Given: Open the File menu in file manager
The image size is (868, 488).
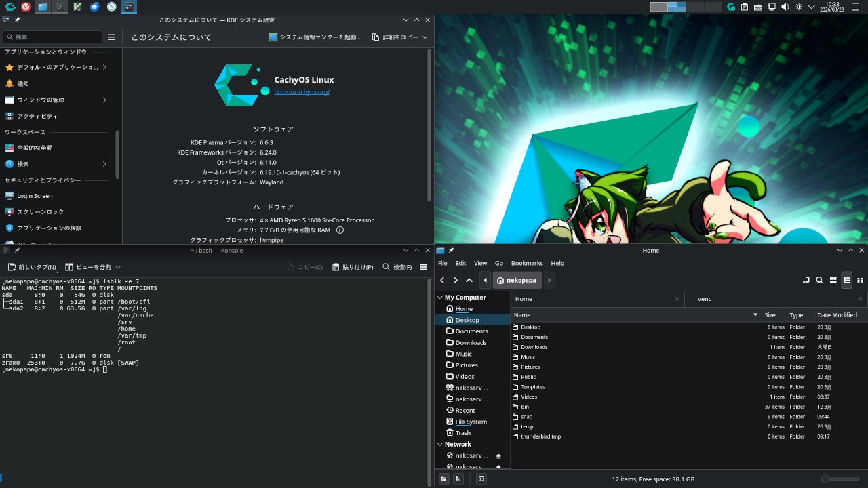Looking at the screenshot, I should (443, 263).
